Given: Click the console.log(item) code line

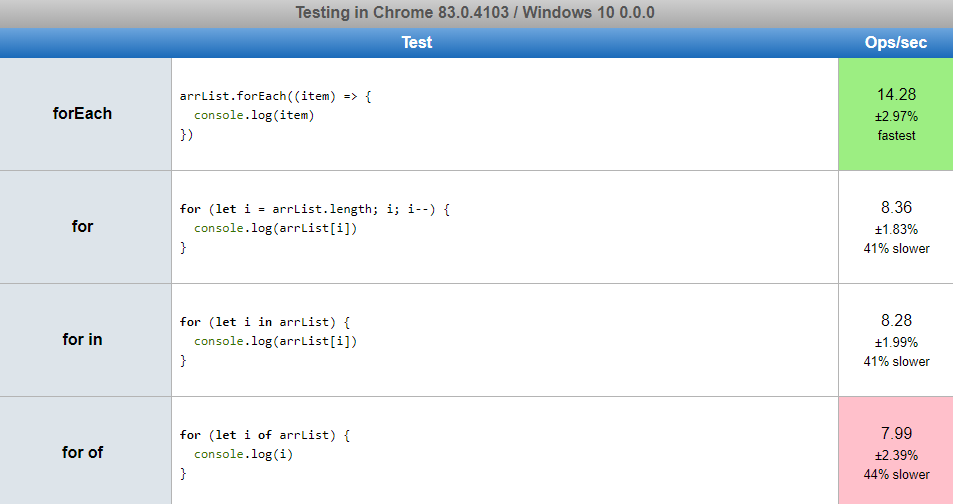Looking at the screenshot, I should coord(254,115).
